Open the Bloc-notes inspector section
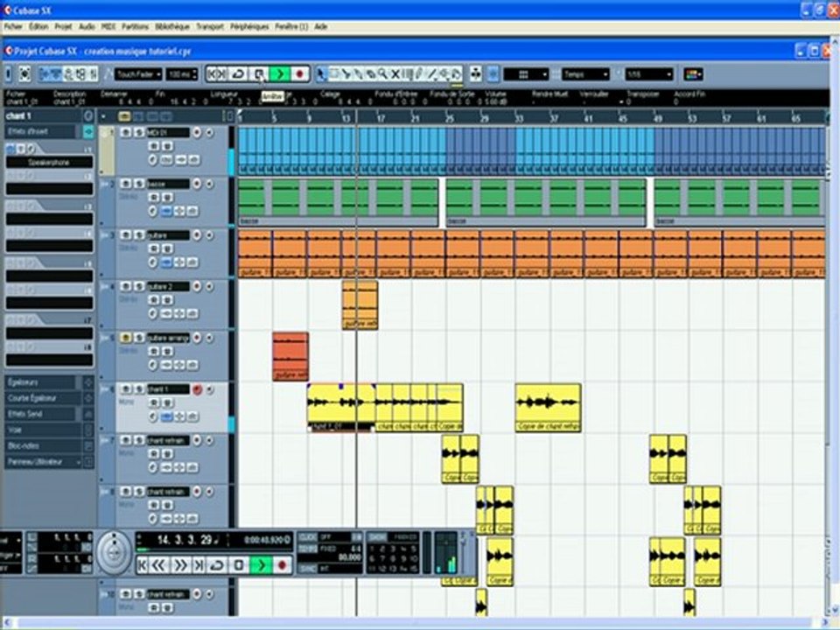This screenshot has height=630, width=840. point(44,445)
